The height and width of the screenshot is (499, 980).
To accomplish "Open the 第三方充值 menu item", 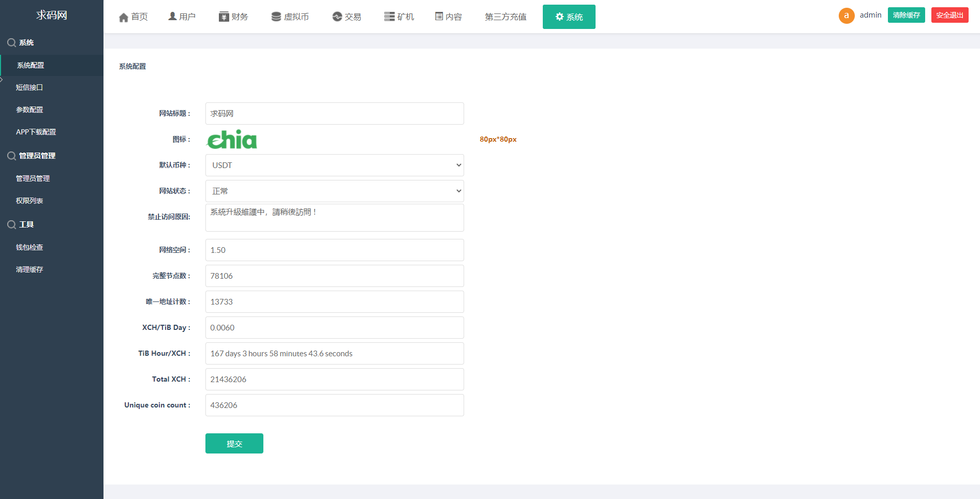I will [x=506, y=17].
